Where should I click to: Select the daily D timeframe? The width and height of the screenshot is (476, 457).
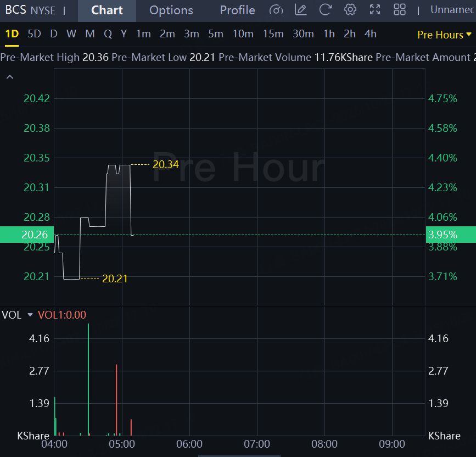pos(54,34)
